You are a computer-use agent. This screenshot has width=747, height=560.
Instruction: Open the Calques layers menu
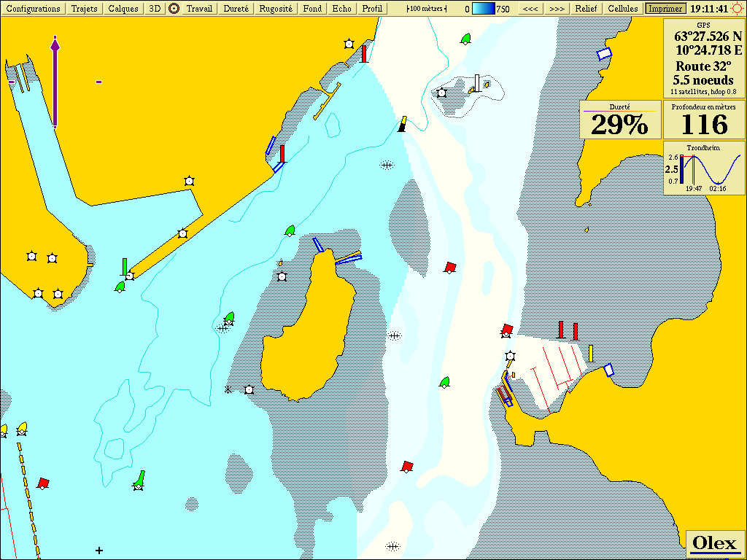tap(123, 9)
